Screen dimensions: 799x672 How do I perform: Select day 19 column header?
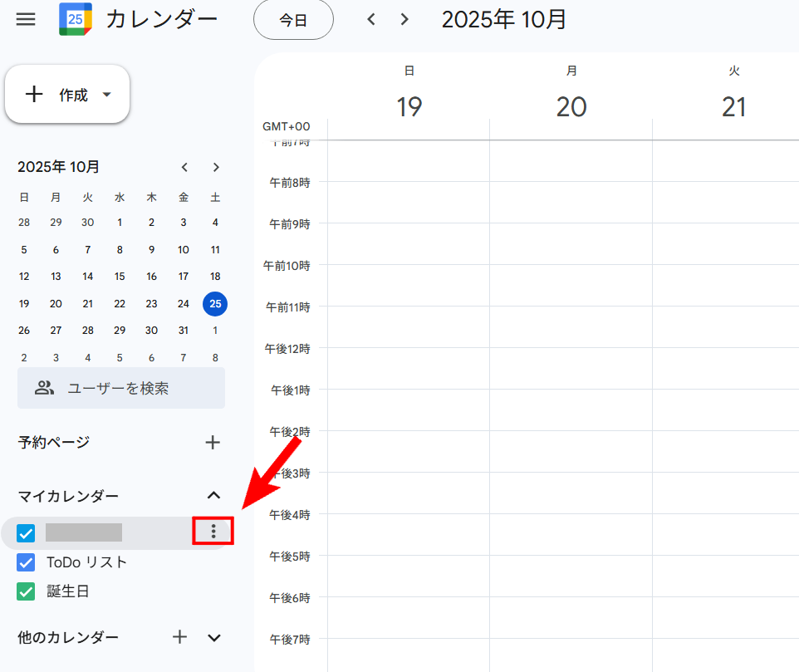coord(409,106)
